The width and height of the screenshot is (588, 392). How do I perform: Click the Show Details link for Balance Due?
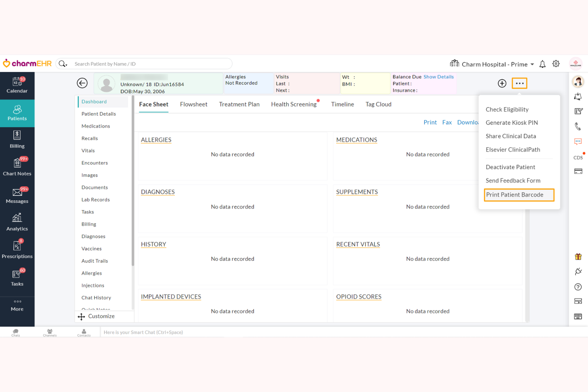click(439, 77)
